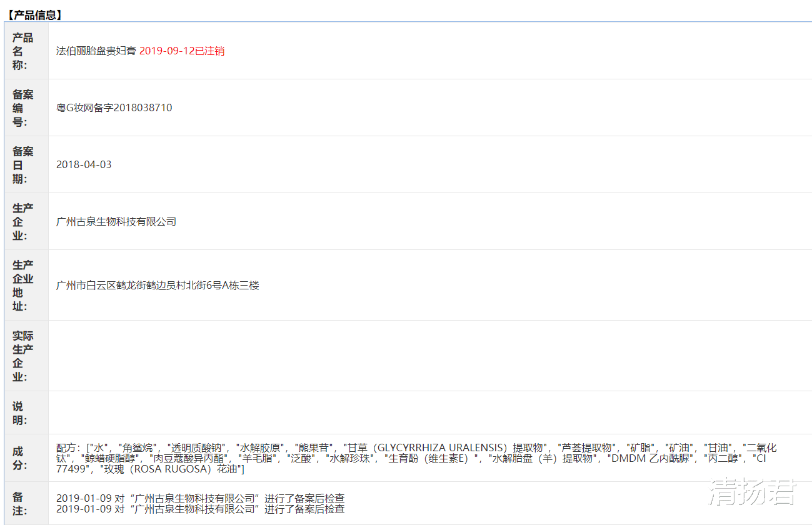Viewport: 812px width, 525px height.
Task: Click product name 法伯丽胎盘贵妇膏
Action: 96,51
